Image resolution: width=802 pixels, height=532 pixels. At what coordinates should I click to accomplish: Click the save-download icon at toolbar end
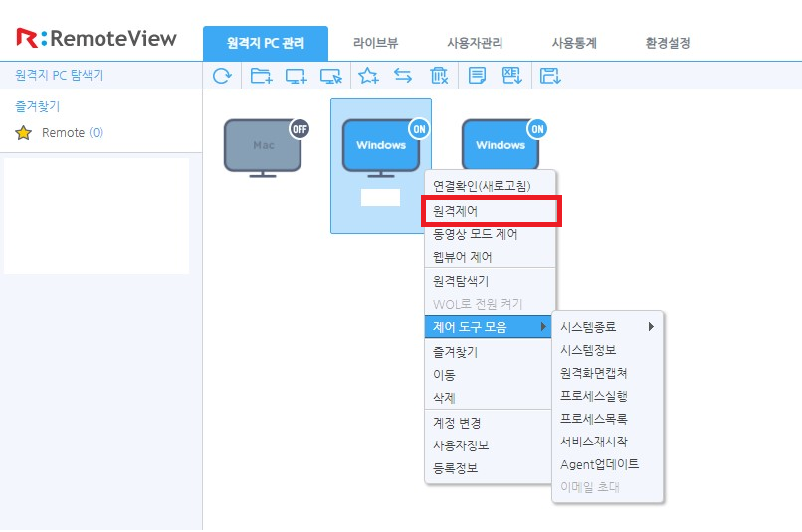(x=550, y=75)
